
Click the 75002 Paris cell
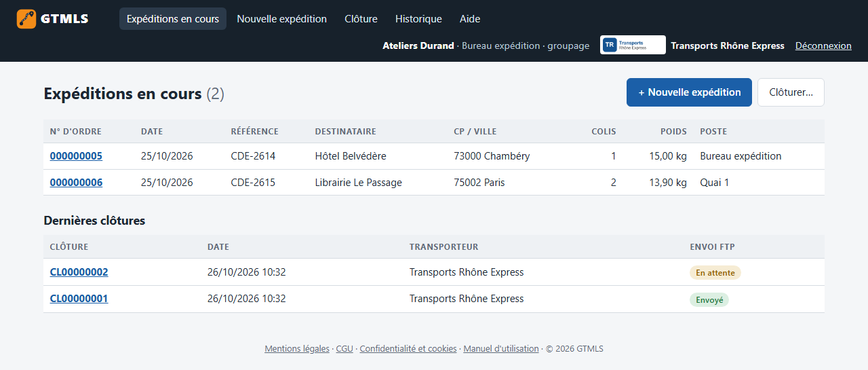click(479, 183)
